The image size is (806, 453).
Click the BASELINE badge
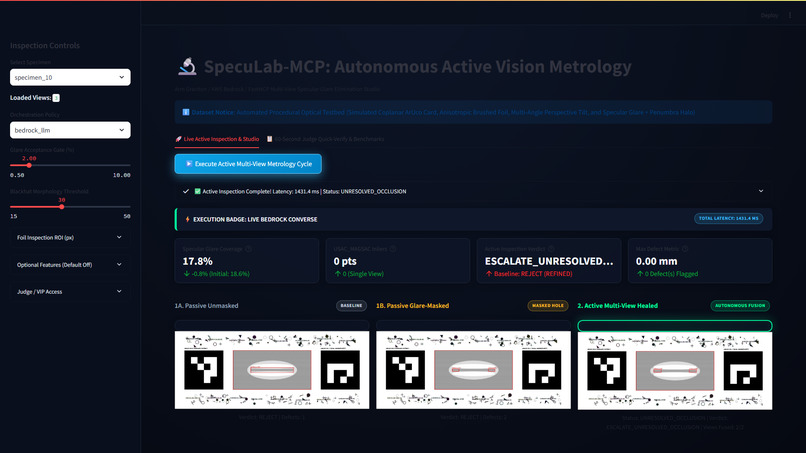tap(352, 305)
